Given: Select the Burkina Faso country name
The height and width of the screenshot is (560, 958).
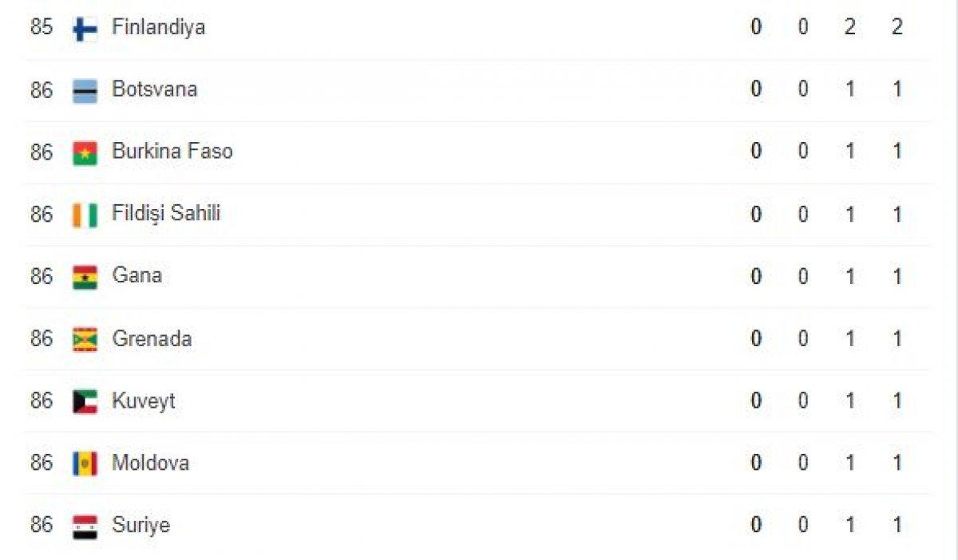Looking at the screenshot, I should [172, 151].
